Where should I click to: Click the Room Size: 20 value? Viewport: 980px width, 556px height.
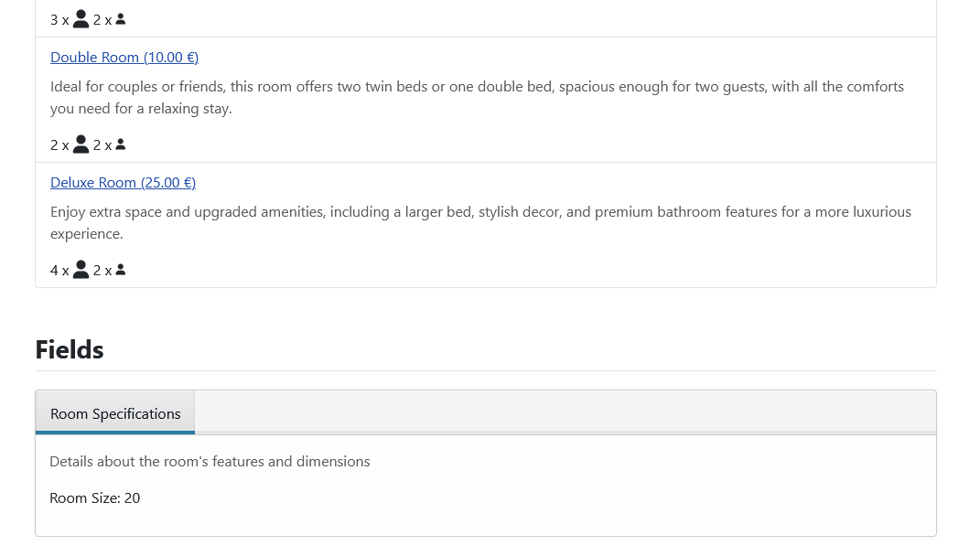pos(95,497)
